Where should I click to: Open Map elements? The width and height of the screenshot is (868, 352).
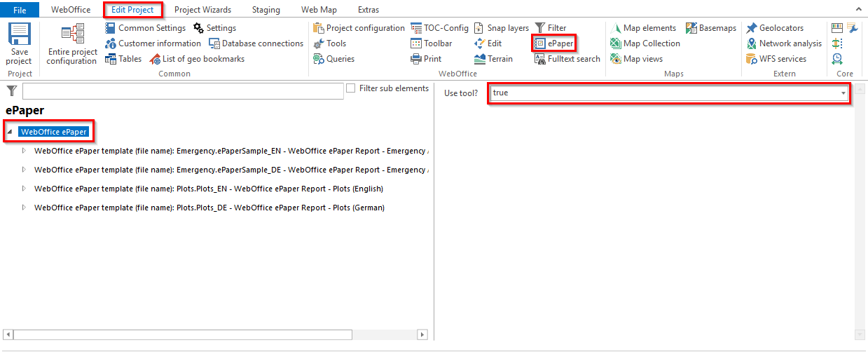(x=643, y=28)
